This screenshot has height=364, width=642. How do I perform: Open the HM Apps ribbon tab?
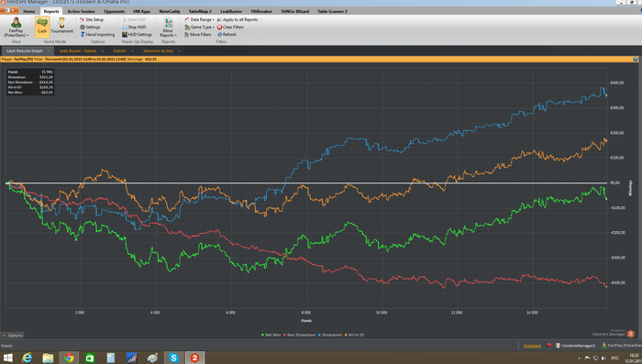click(x=141, y=11)
